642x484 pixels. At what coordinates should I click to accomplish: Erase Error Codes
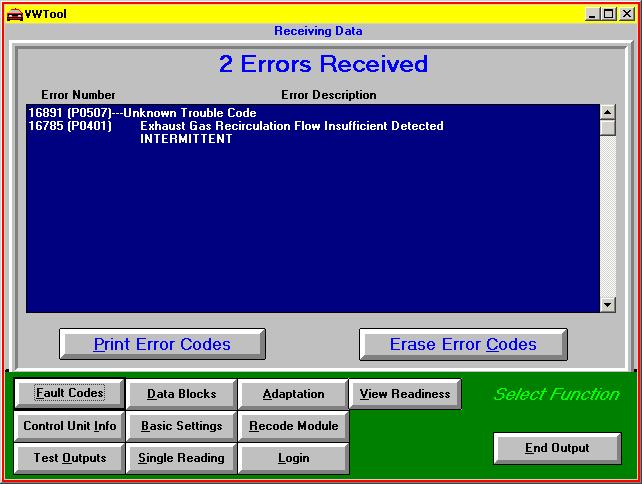[463, 344]
